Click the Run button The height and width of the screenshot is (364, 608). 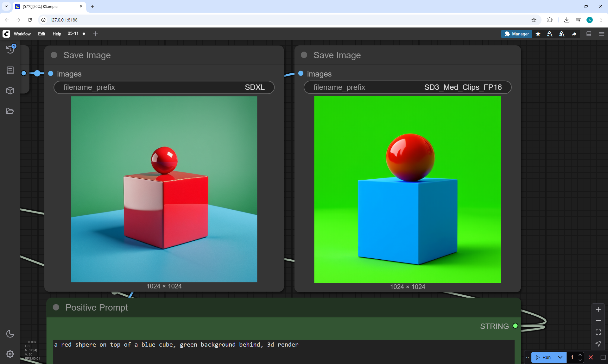pos(543,357)
